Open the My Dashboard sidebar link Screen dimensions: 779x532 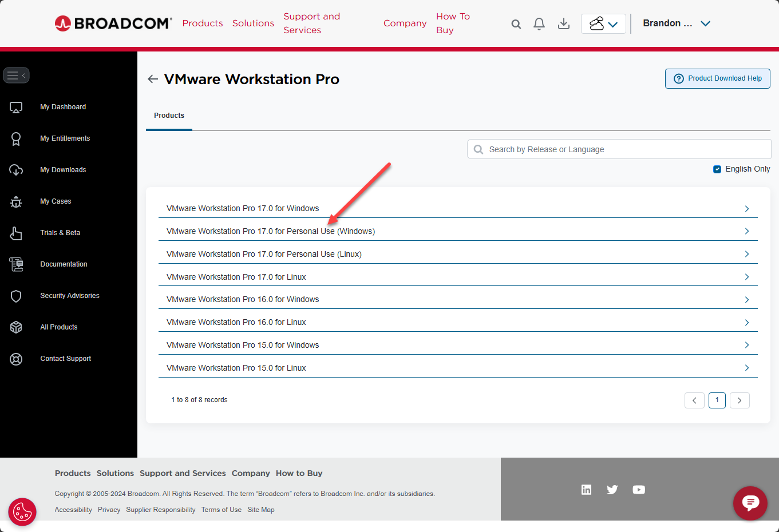coord(63,107)
